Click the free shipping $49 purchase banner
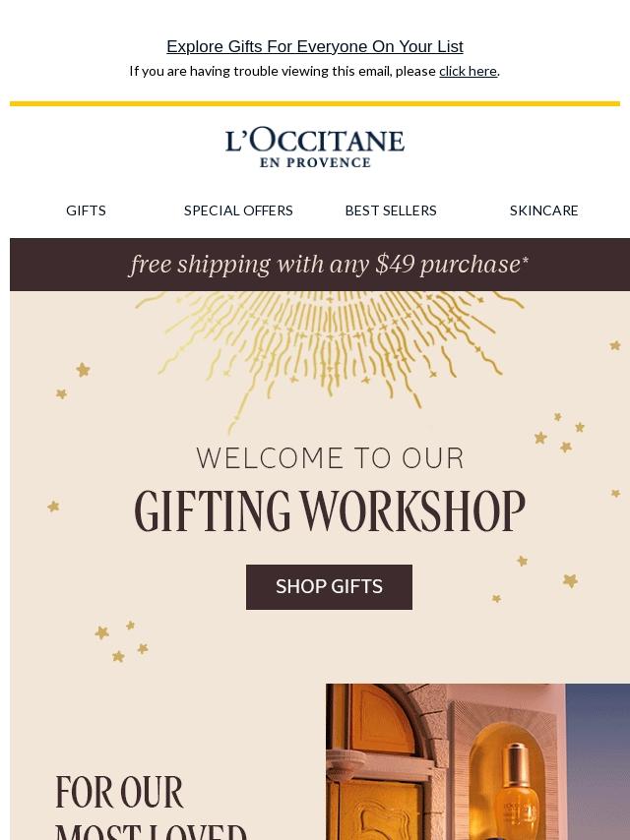Viewport: 630px width, 840px height. point(329,265)
